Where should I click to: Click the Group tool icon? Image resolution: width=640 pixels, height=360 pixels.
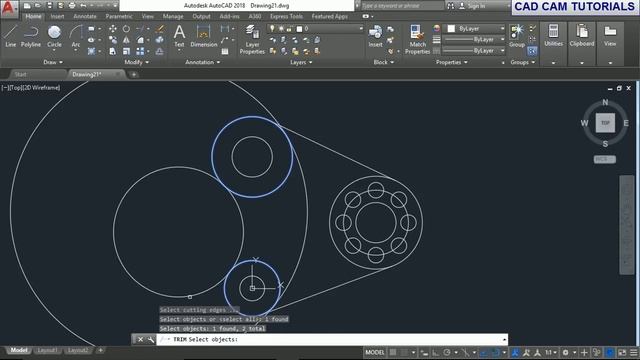point(517,36)
